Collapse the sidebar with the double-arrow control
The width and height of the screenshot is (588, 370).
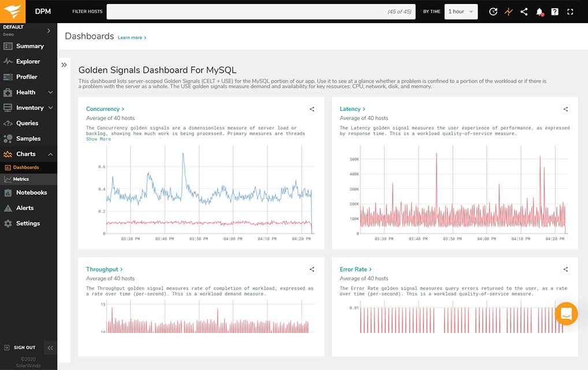pos(50,347)
